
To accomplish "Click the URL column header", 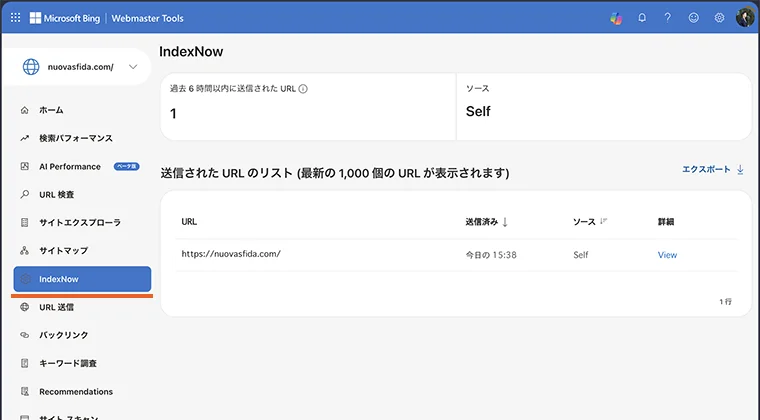I will pyautogui.click(x=189, y=221).
